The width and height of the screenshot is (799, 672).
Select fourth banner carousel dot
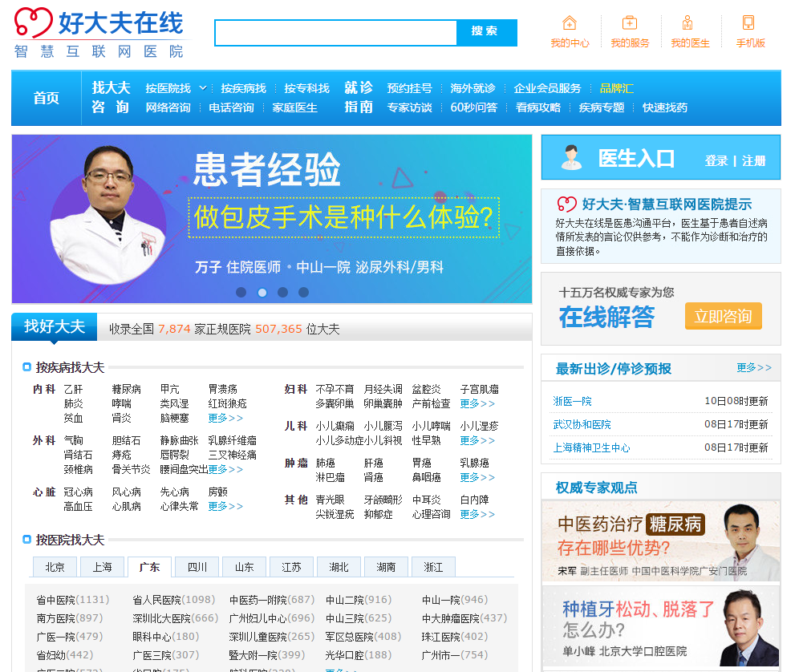pyautogui.click(x=303, y=292)
